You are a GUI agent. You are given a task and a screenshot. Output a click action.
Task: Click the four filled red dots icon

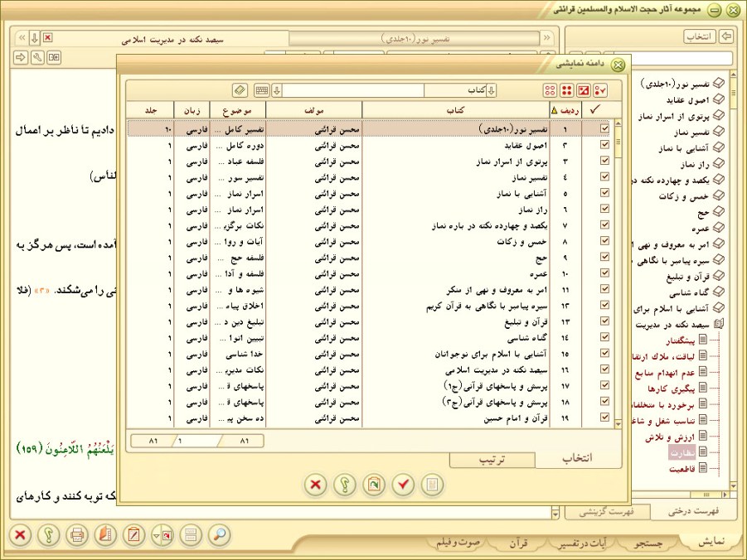(x=566, y=90)
